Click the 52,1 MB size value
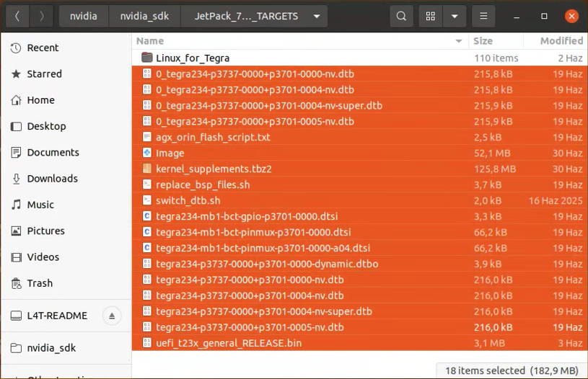 pyautogui.click(x=492, y=153)
